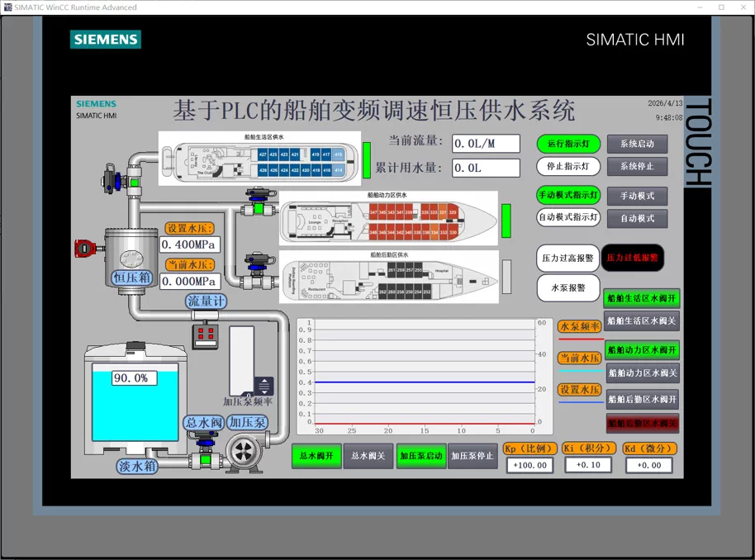Click the 船舶后勤区供水 ship deck image

point(389,277)
